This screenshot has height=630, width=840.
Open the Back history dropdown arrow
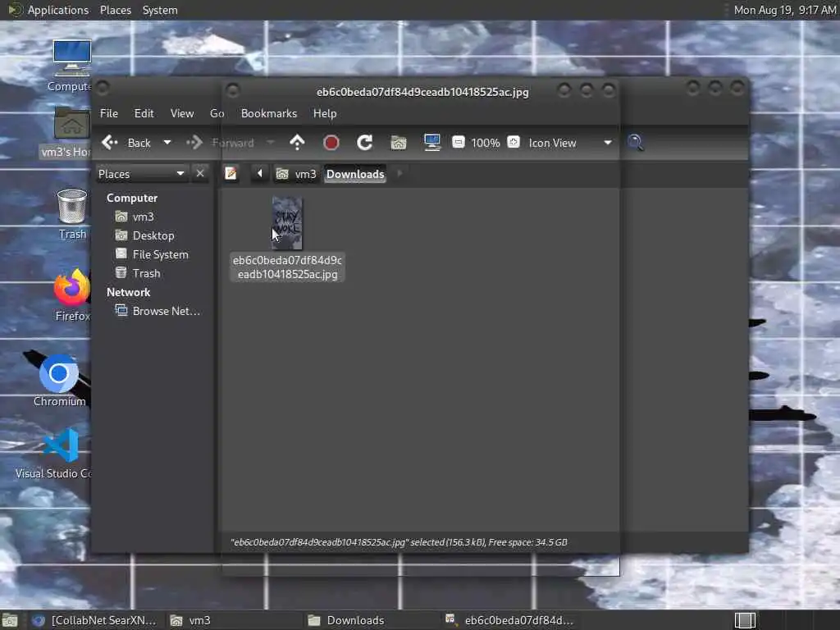pyautogui.click(x=167, y=143)
